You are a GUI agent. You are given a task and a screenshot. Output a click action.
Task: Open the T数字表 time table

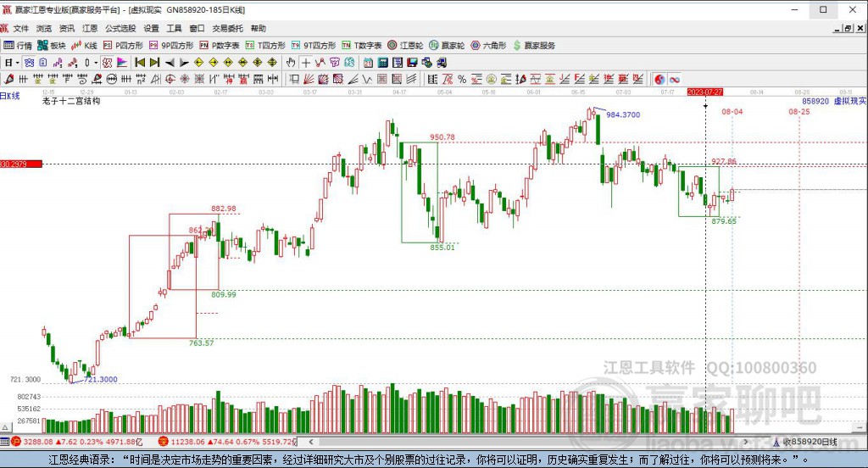pyautogui.click(x=361, y=46)
